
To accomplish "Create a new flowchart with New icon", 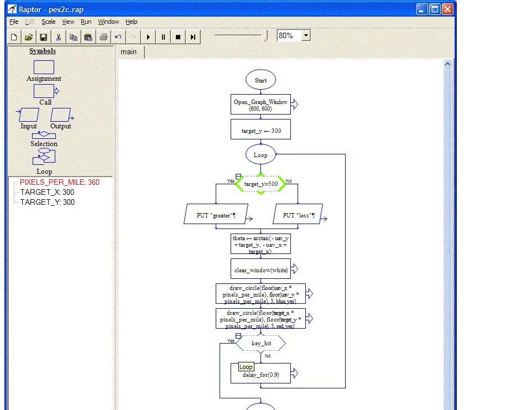I will (x=14, y=37).
